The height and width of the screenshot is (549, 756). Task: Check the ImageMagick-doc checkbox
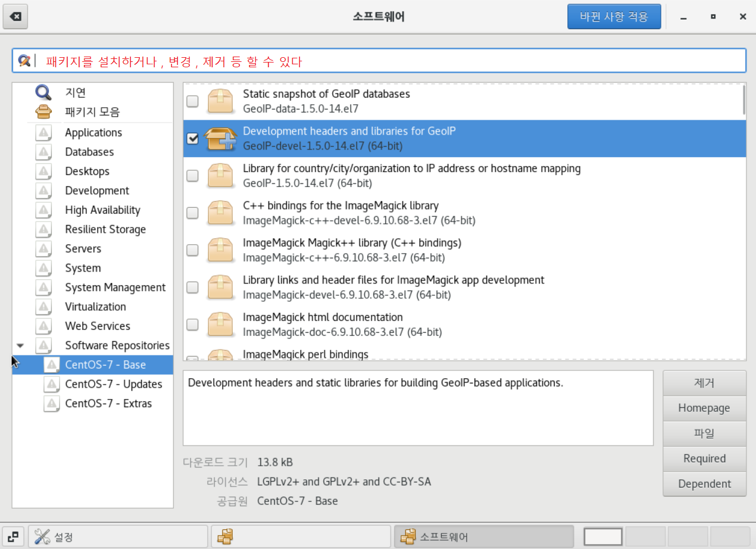click(192, 325)
